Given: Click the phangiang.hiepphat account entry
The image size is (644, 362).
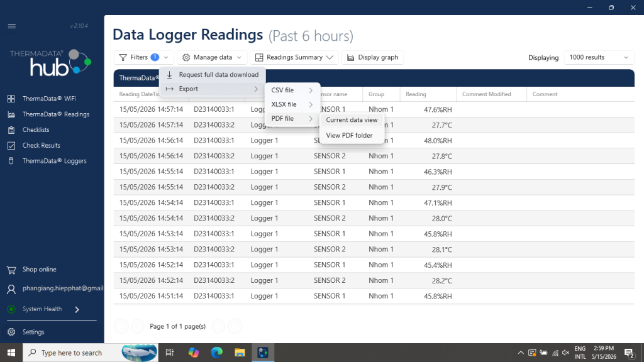Looking at the screenshot, I should 63,288.
